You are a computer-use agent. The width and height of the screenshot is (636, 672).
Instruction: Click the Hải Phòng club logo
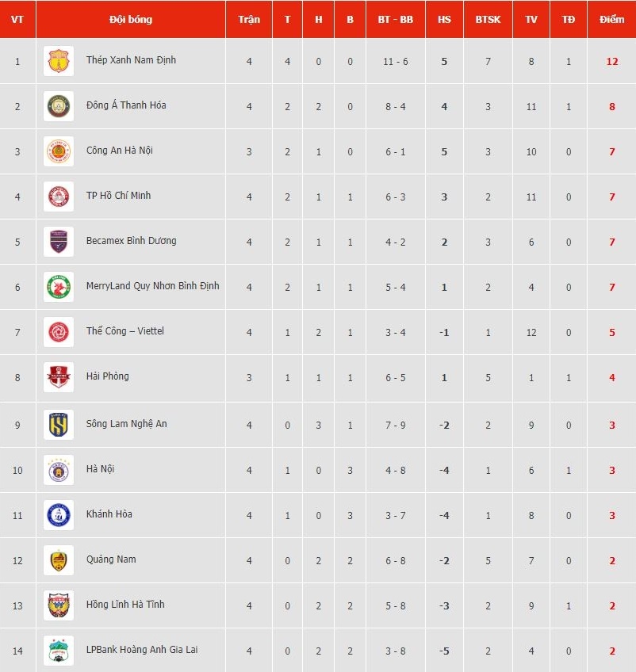click(59, 377)
